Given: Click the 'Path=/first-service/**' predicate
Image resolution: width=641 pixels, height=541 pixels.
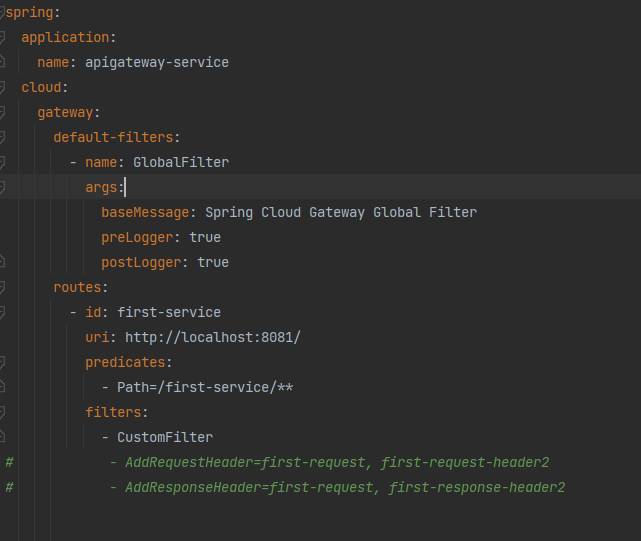Looking at the screenshot, I should point(205,387).
